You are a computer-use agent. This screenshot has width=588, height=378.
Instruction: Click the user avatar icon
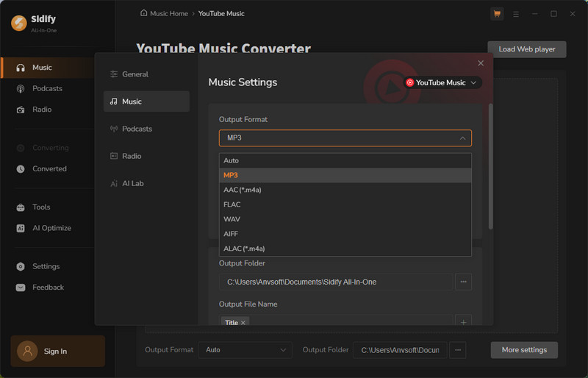(27, 351)
